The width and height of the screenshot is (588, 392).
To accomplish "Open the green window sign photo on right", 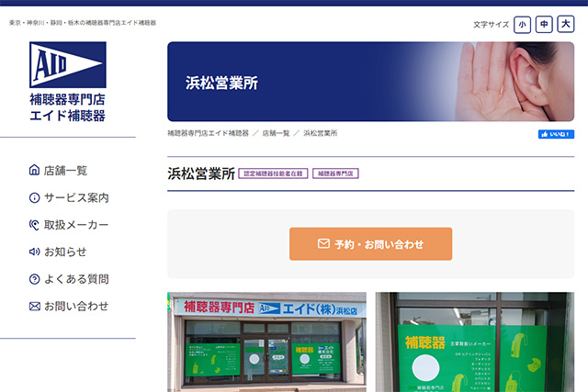I will [x=474, y=342].
